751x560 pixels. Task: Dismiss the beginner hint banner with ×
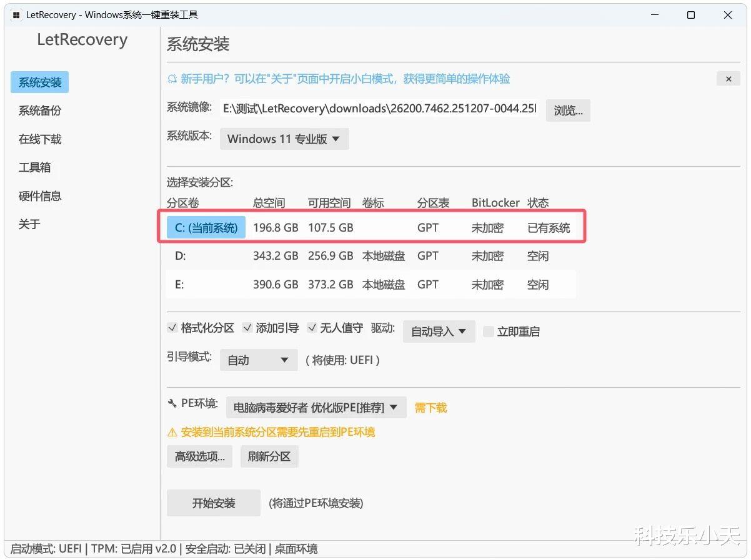(729, 79)
